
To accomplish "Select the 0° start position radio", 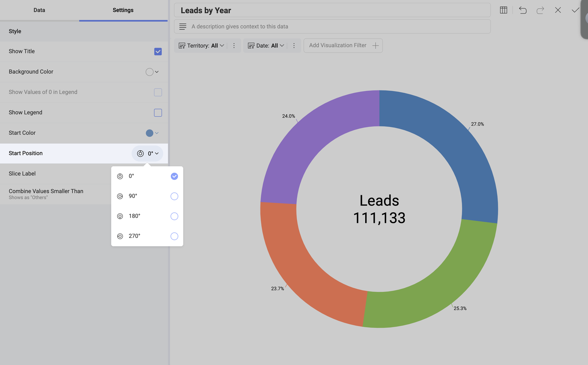I will coord(174,176).
